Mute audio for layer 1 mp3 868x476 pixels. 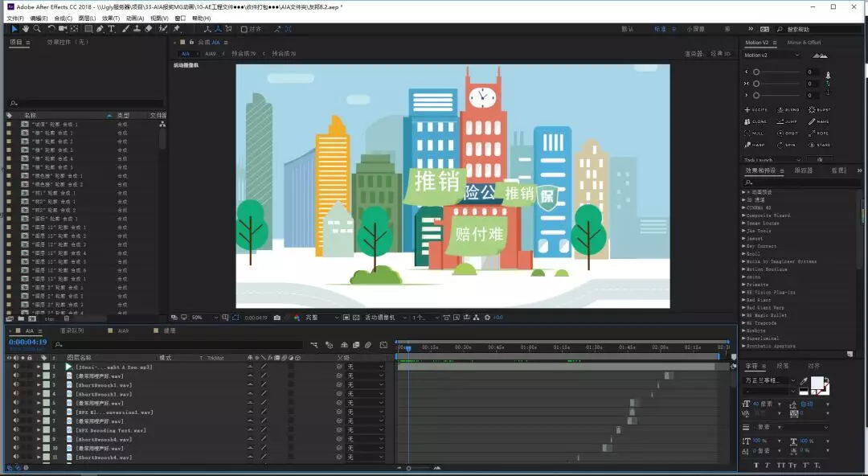[15, 367]
